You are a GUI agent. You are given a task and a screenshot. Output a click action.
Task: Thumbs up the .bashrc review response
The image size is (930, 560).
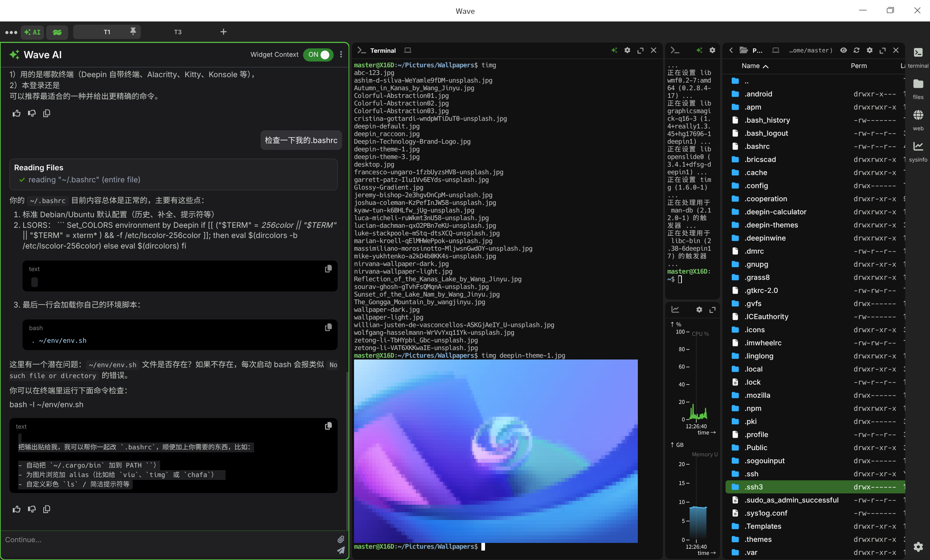[17, 509]
